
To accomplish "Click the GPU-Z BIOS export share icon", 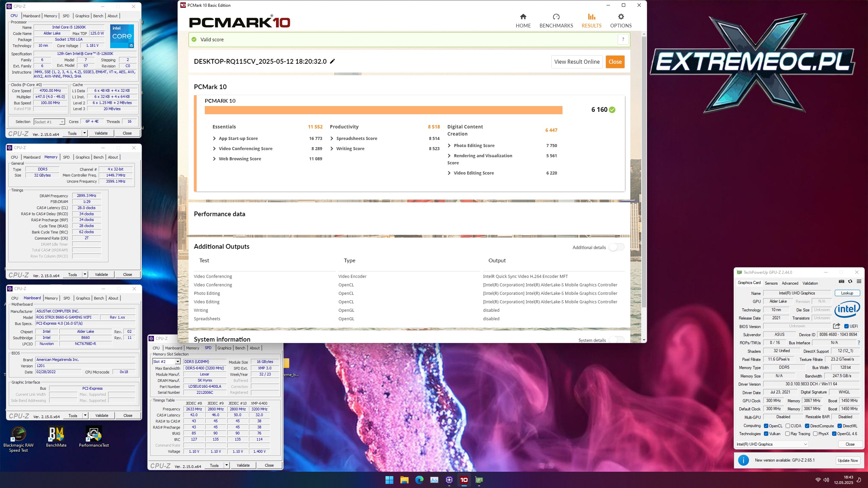I will (x=836, y=326).
